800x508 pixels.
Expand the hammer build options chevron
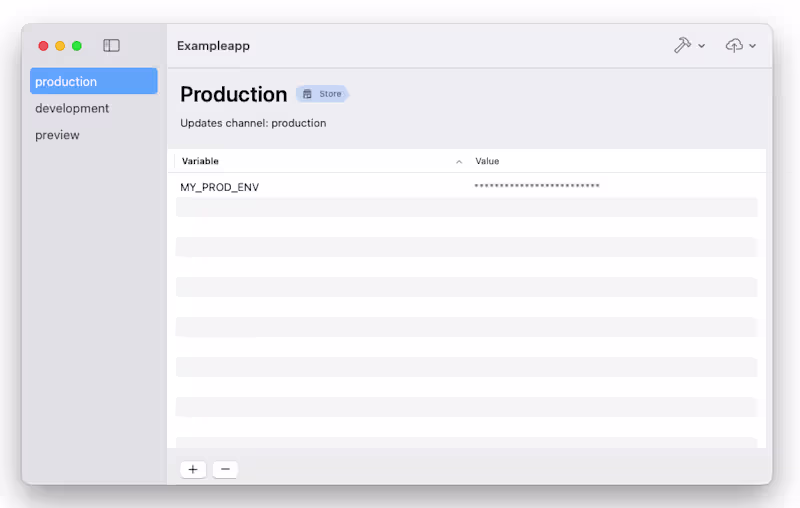coord(702,46)
